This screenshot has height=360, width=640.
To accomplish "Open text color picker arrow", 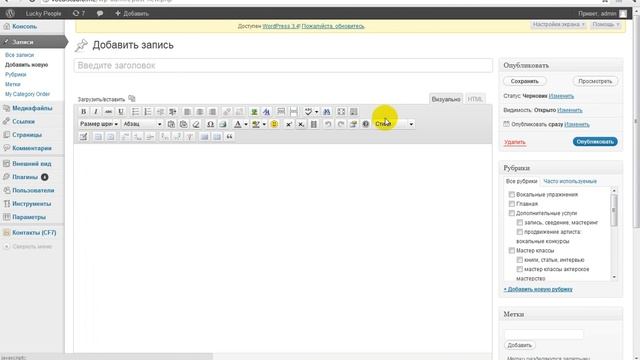I will coord(246,124).
